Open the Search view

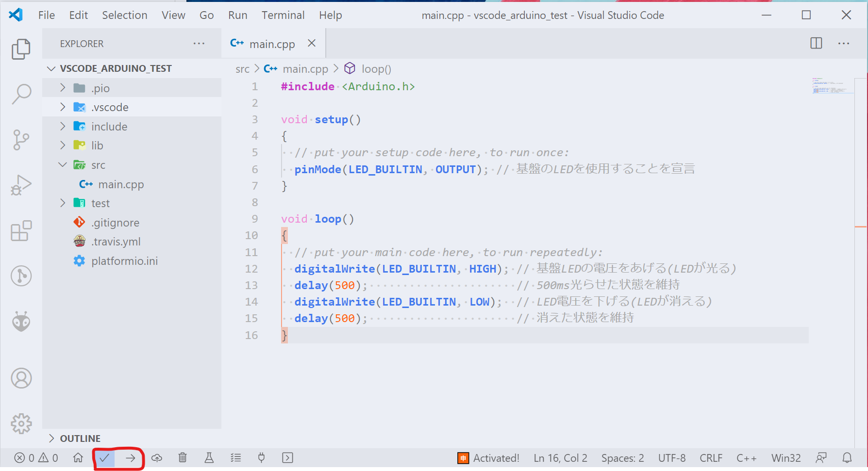click(21, 94)
